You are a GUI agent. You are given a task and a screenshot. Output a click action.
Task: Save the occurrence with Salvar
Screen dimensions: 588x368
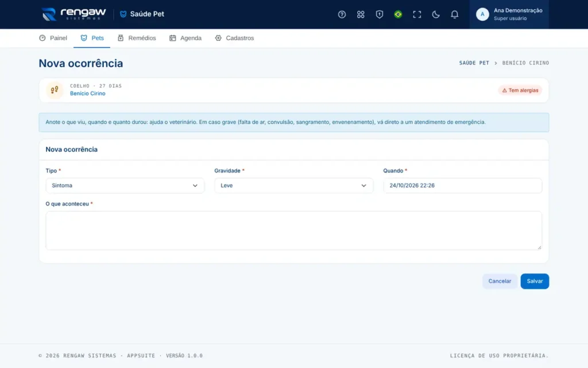tap(535, 281)
